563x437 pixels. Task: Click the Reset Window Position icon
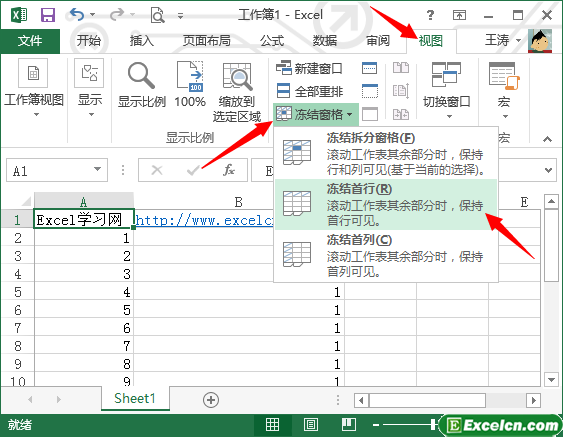pyautogui.click(x=401, y=114)
